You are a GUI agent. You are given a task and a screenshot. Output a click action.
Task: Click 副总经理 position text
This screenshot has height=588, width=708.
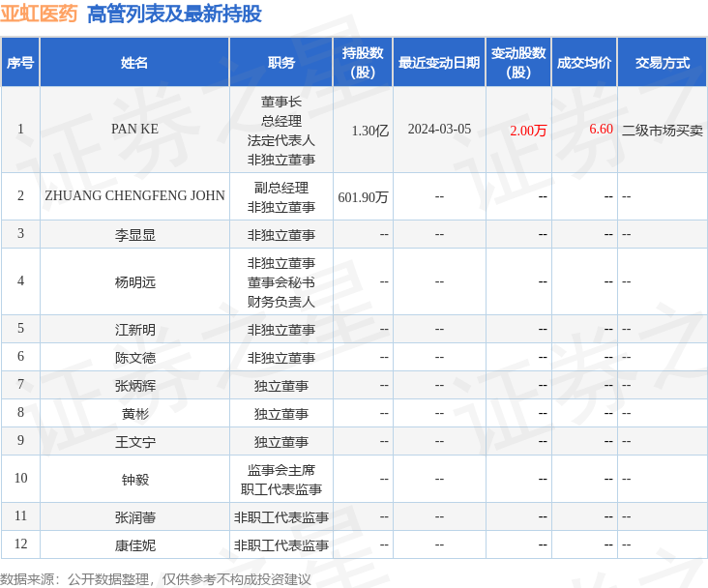click(x=280, y=188)
